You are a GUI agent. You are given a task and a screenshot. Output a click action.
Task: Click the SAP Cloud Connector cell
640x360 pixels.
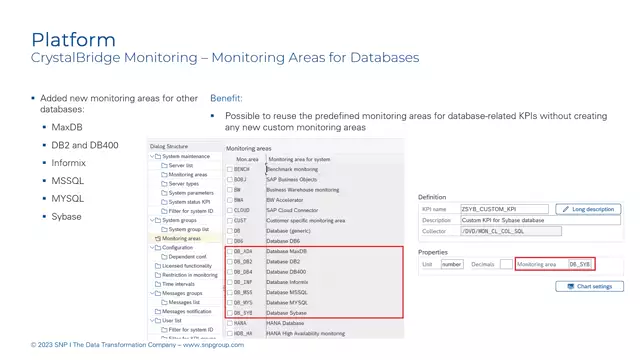(x=292, y=210)
